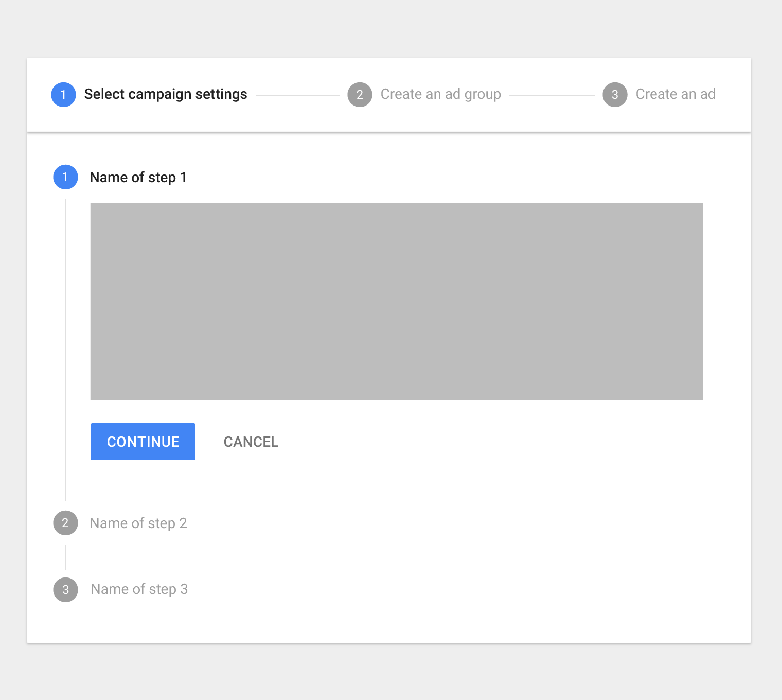Collapse the 'Name of step 1' section header

coord(138,178)
